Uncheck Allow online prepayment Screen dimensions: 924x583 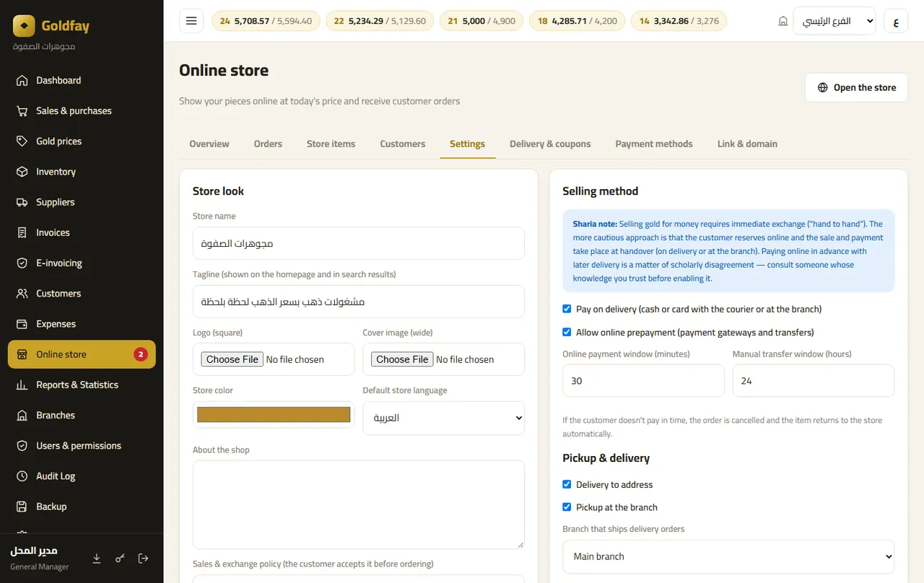(567, 332)
